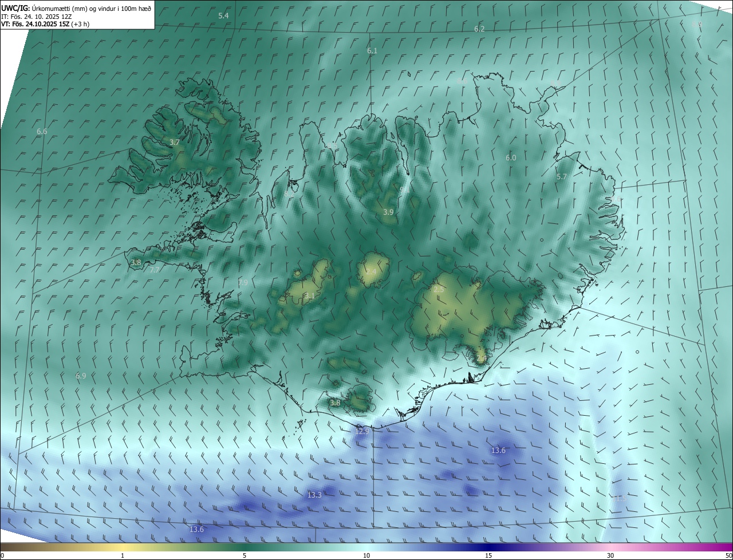Click the 3.9 value label

(388, 212)
